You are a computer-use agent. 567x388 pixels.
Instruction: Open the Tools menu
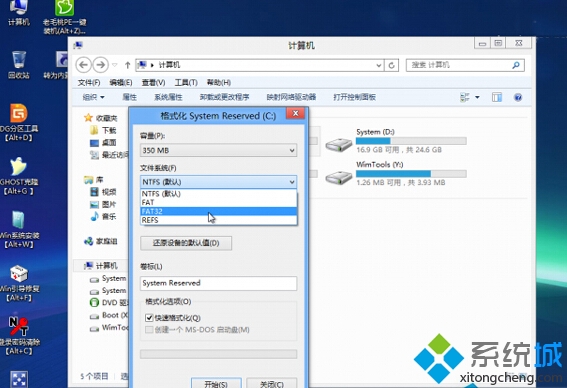click(186, 82)
